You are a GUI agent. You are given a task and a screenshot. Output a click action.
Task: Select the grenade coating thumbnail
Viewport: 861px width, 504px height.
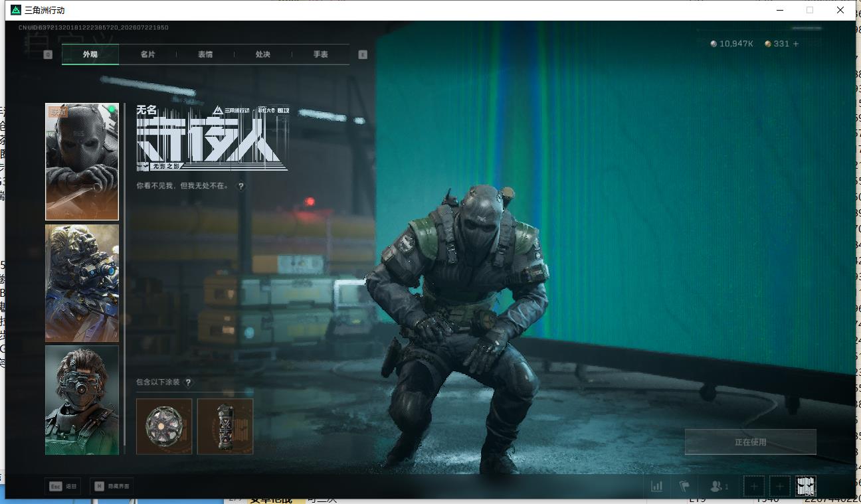pyautogui.click(x=225, y=426)
